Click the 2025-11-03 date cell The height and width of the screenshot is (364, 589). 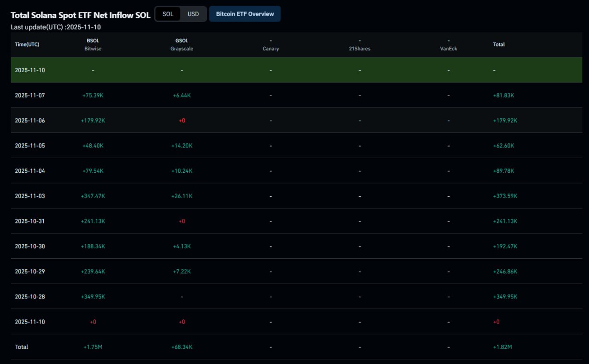30,196
